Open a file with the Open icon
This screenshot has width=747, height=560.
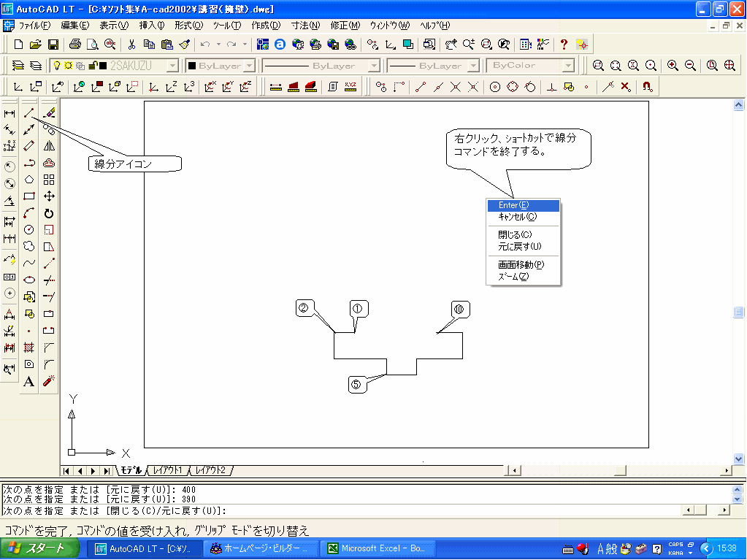pos(36,45)
